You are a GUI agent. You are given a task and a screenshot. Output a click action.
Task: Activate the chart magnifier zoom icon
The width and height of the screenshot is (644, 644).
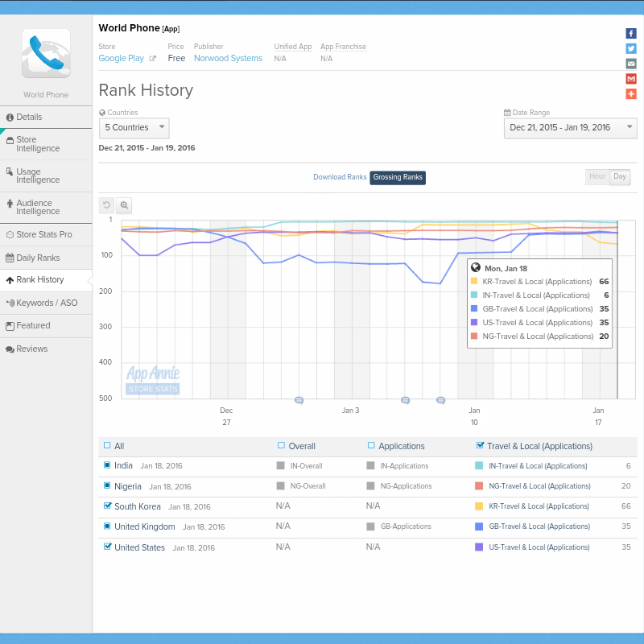[124, 205]
